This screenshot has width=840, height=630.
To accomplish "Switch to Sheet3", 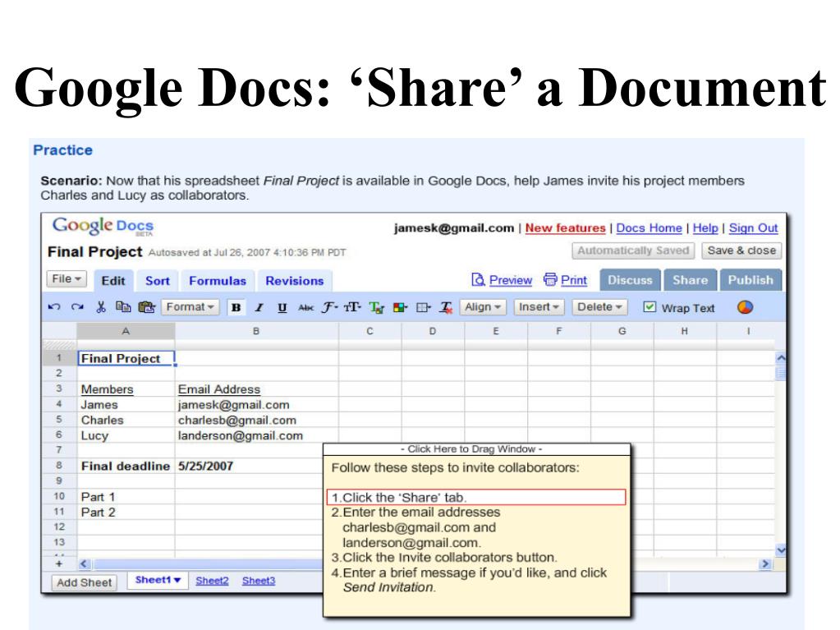I will pyautogui.click(x=259, y=581).
